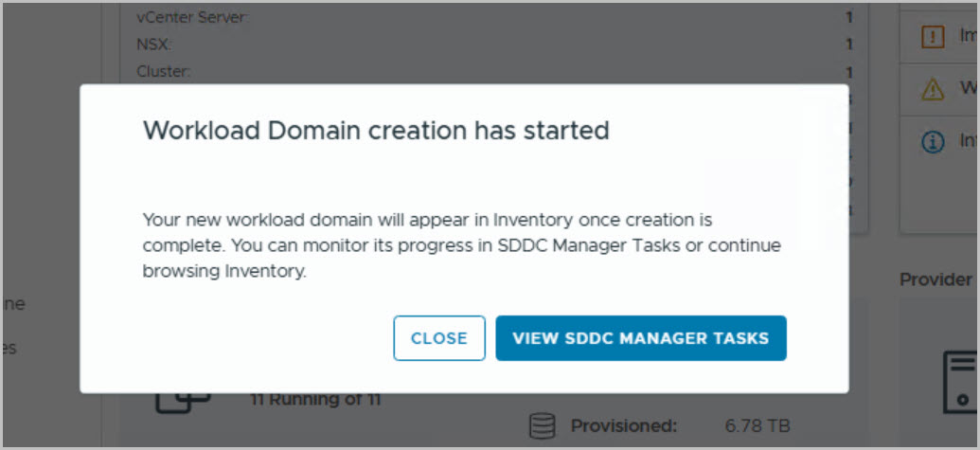Select the NSX count value
Screen dimensions: 980x450
pyautogui.click(x=849, y=45)
